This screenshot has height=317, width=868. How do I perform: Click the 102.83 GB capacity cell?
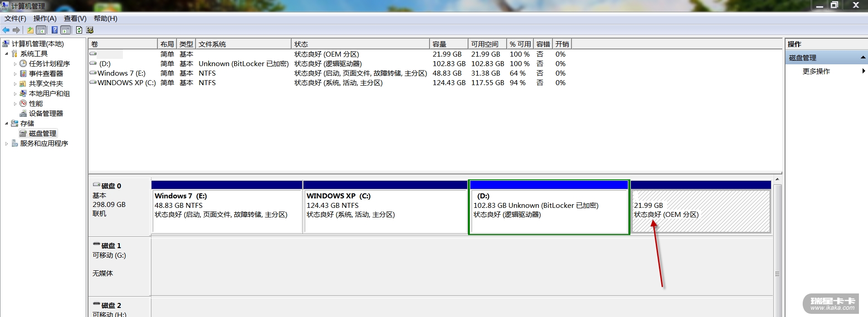(449, 63)
